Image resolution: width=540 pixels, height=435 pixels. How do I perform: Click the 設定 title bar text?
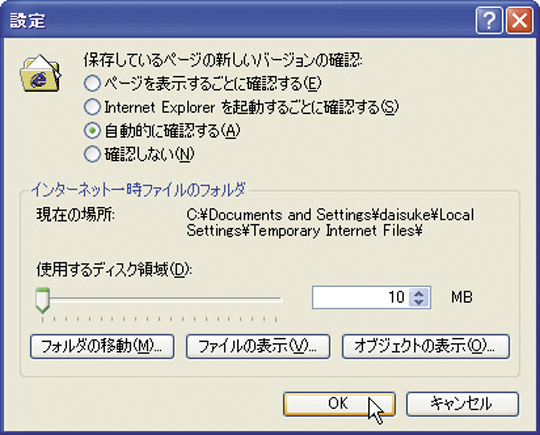28,21
